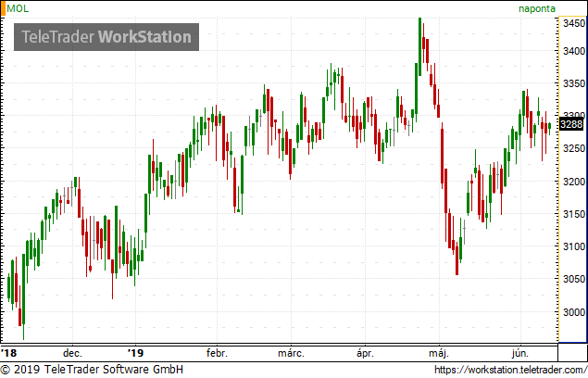Click the 3200 price axis label

574,182
